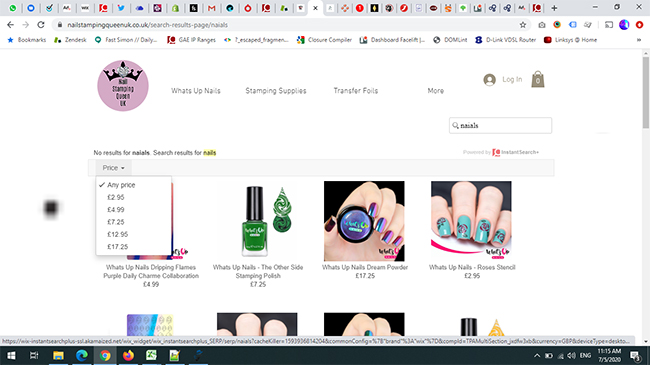The height and width of the screenshot is (365, 650).
Task: Collapse the Price filter dropdown
Action: click(114, 168)
